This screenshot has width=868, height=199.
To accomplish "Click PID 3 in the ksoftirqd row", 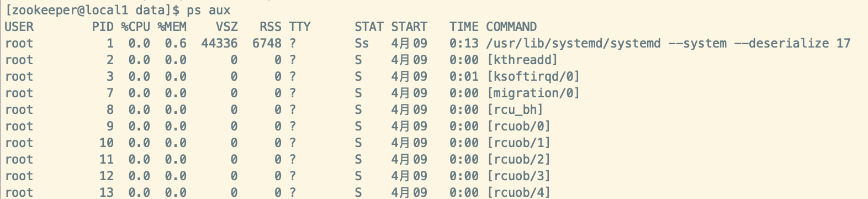I will click(x=110, y=76).
